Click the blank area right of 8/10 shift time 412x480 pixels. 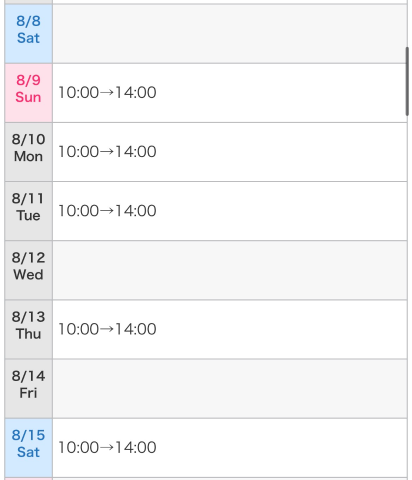282,152
